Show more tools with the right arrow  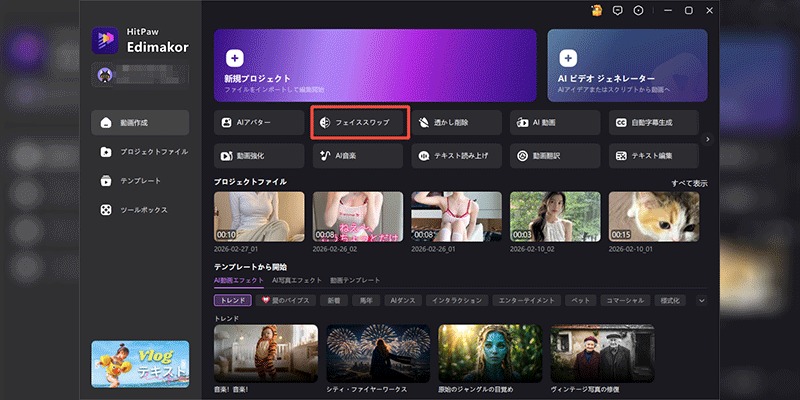(x=707, y=139)
